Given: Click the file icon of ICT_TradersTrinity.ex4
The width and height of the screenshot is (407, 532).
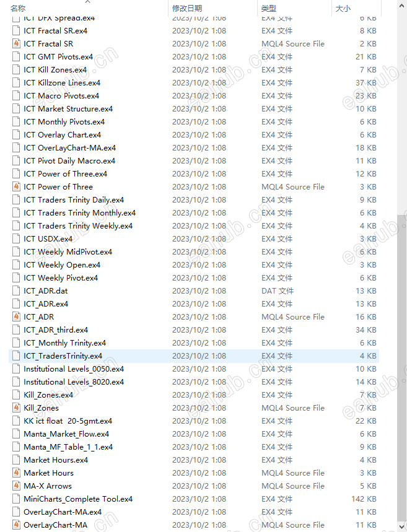Looking at the screenshot, I should (x=16, y=355).
